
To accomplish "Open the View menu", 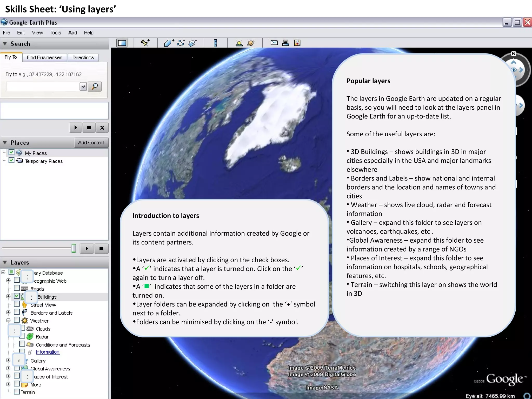I will 37,33.
